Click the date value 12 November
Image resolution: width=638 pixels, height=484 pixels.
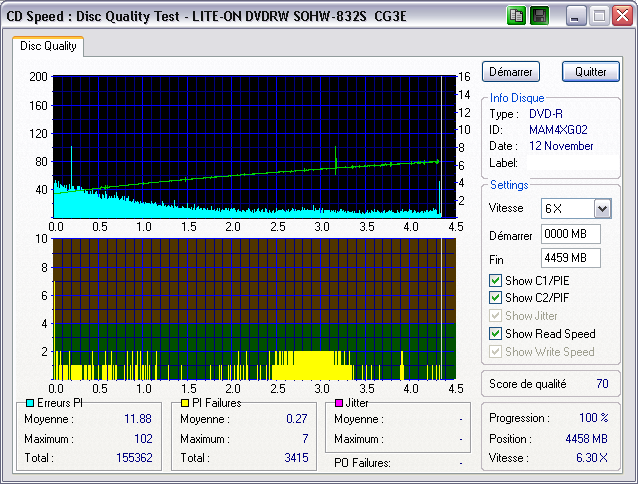[x=561, y=146]
